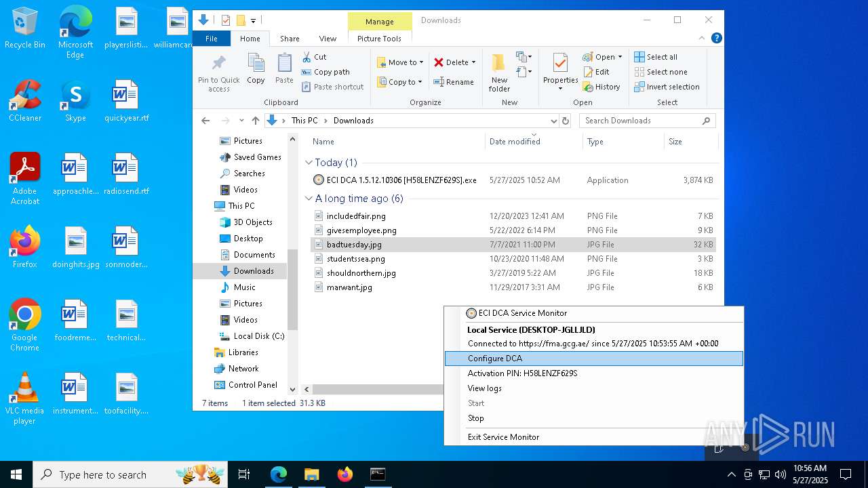
Task: Select CCleaner desktop shortcut
Action: click(x=25, y=102)
